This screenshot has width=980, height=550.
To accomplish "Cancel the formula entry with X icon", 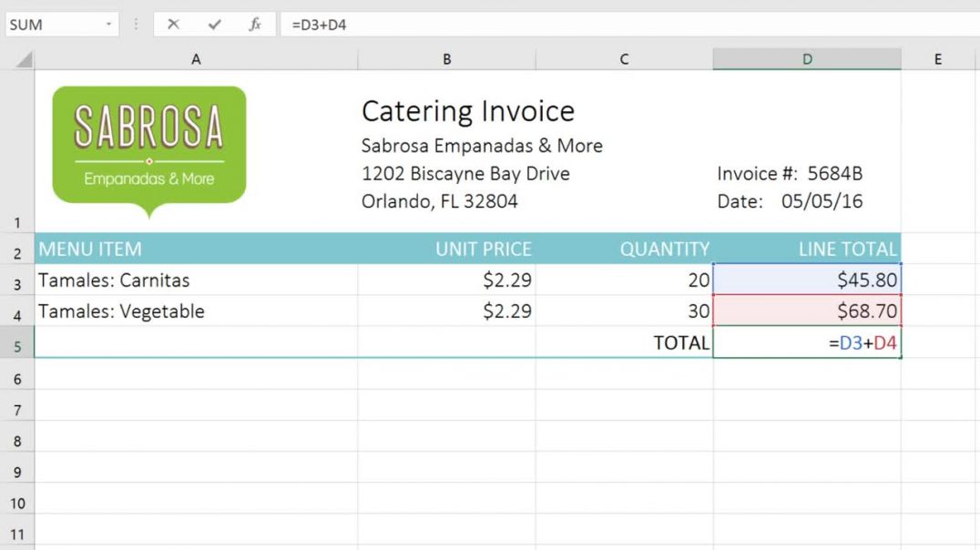I will (173, 25).
